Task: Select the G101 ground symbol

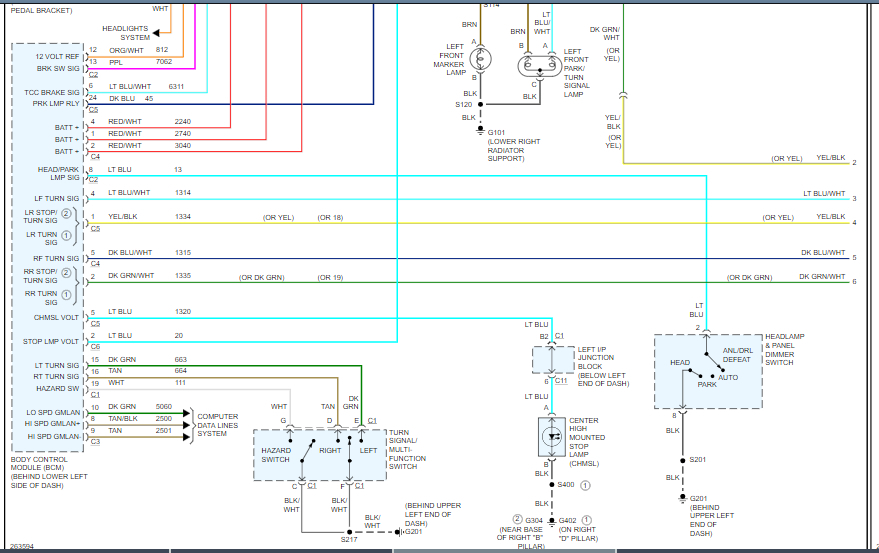Action: 481,130
